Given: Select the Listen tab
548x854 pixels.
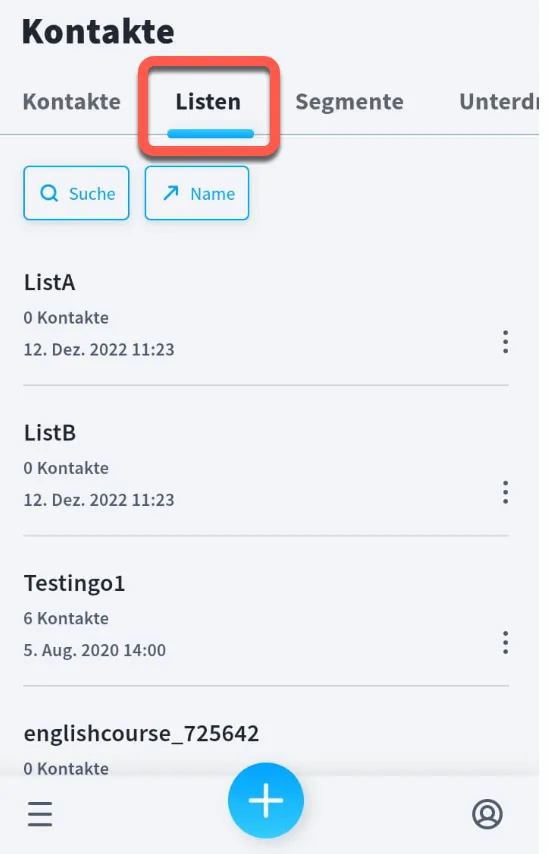Looking at the screenshot, I should pyautogui.click(x=208, y=102).
